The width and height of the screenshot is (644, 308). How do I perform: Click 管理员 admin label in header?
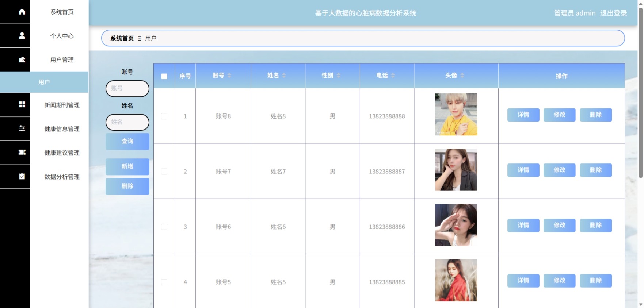(x=575, y=13)
